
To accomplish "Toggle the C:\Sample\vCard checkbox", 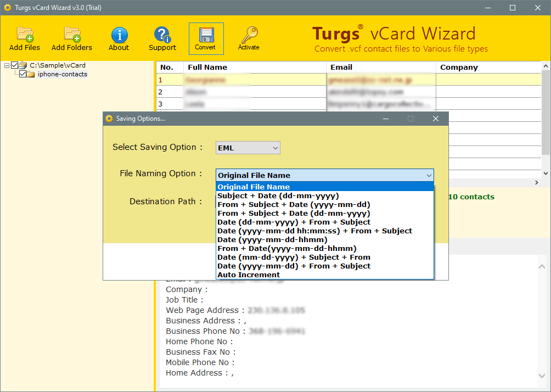I will click(14, 65).
